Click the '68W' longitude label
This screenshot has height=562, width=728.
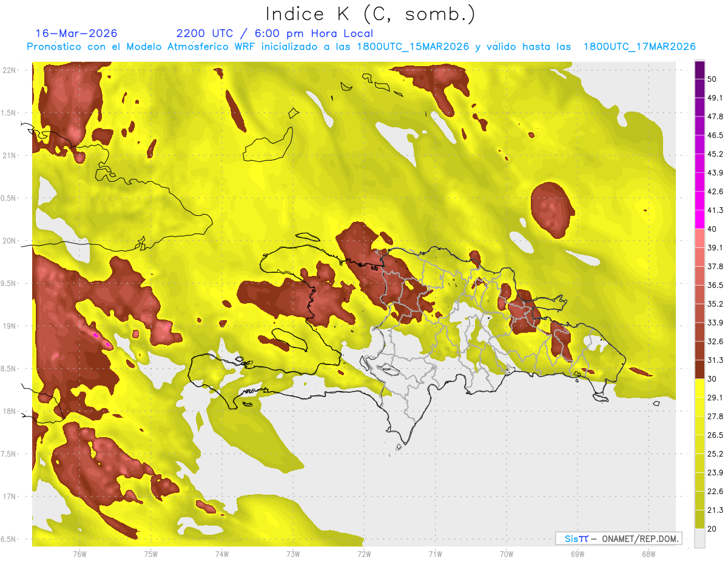[648, 554]
